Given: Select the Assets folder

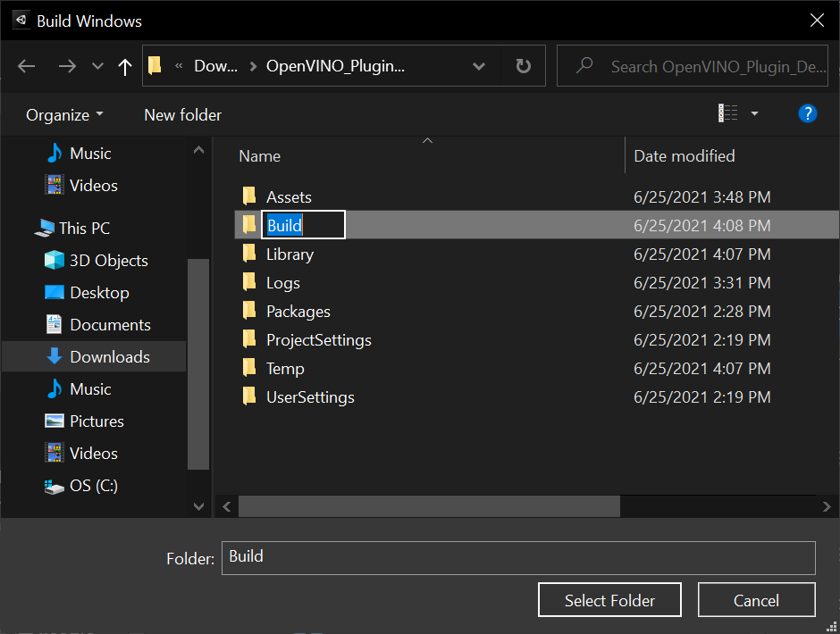Looking at the screenshot, I should click(x=289, y=197).
